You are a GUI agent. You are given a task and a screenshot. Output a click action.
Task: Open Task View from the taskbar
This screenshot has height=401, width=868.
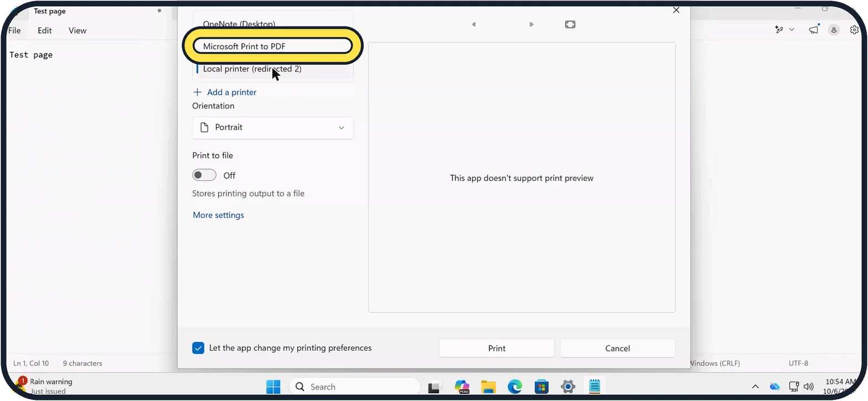434,387
